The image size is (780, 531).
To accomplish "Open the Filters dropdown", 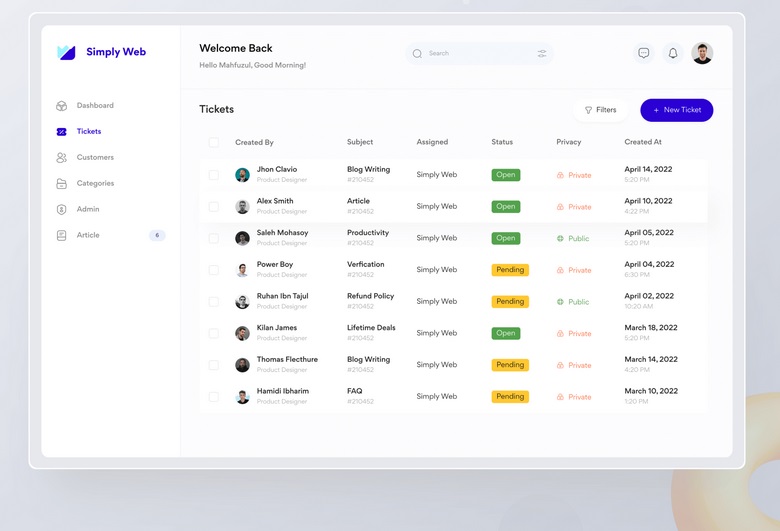I will (x=601, y=110).
